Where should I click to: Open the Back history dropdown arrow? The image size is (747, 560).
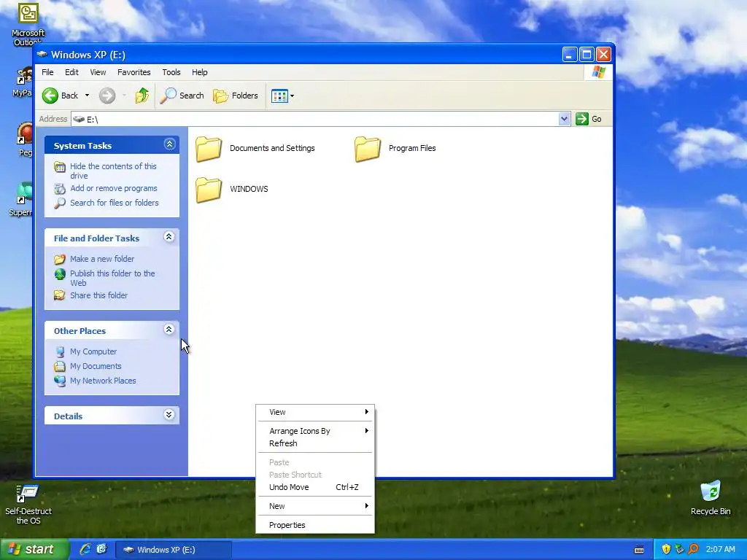[87, 96]
